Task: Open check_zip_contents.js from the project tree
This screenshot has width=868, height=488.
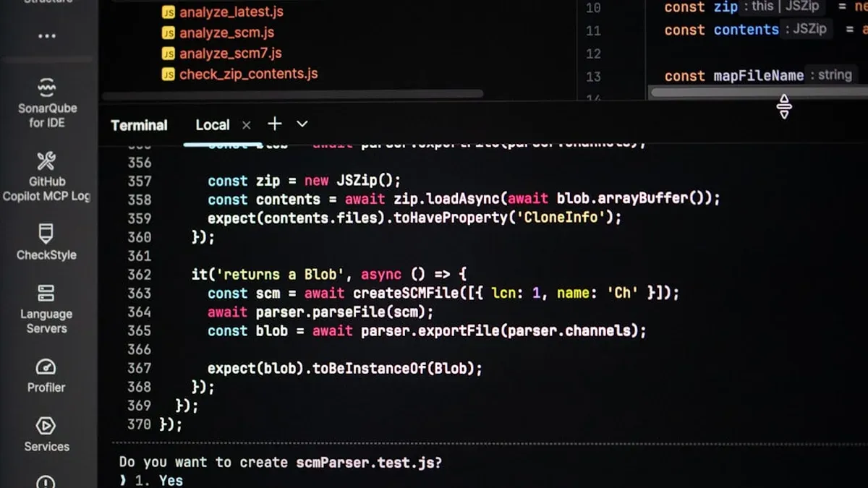Action: click(x=248, y=74)
